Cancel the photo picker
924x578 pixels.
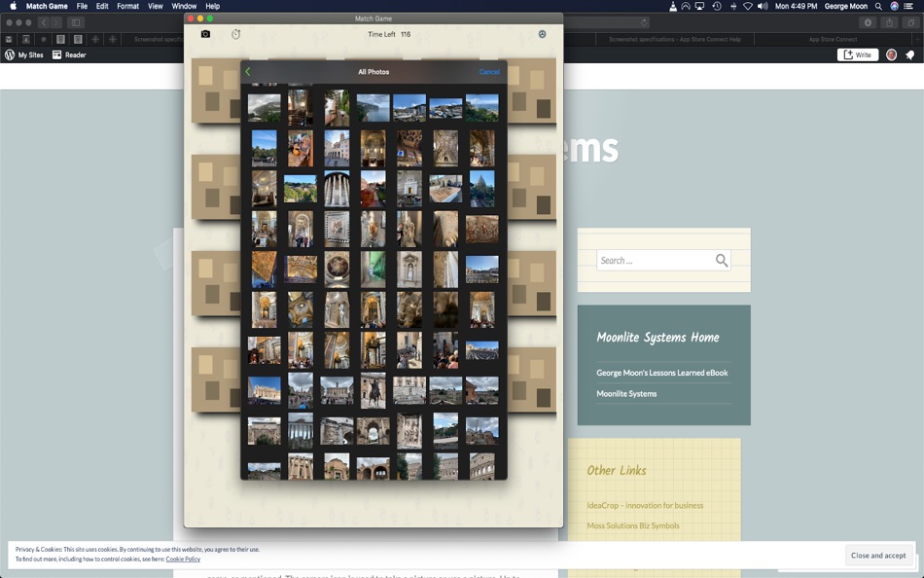489,71
